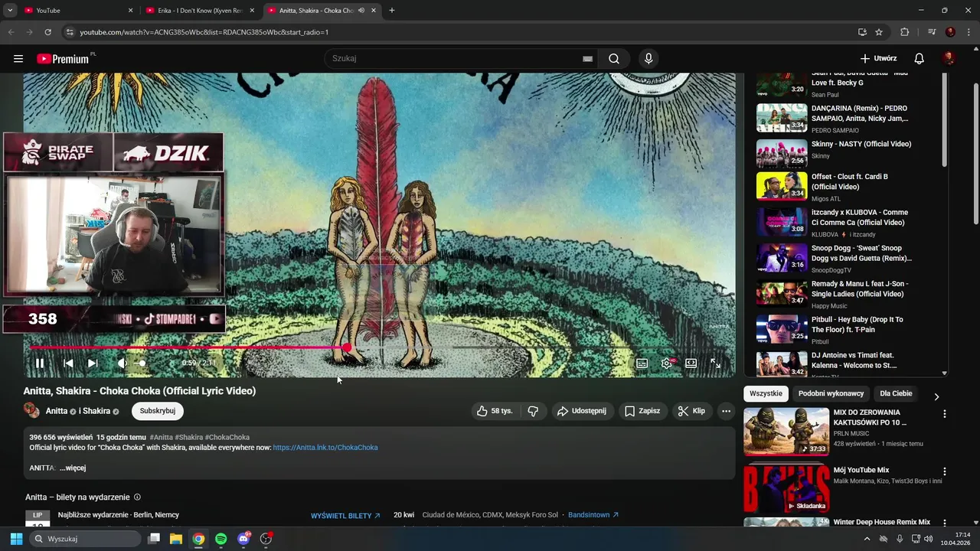Subscribe with Subskrybuj button
Screen dimensions: 980x551
coord(157,411)
